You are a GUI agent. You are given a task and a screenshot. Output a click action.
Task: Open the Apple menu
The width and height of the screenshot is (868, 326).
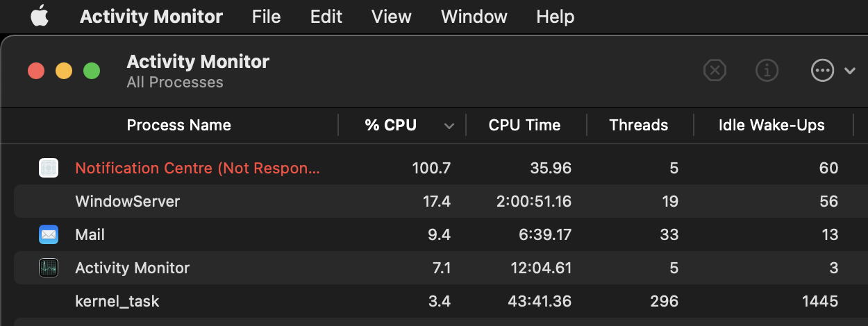pos(40,17)
